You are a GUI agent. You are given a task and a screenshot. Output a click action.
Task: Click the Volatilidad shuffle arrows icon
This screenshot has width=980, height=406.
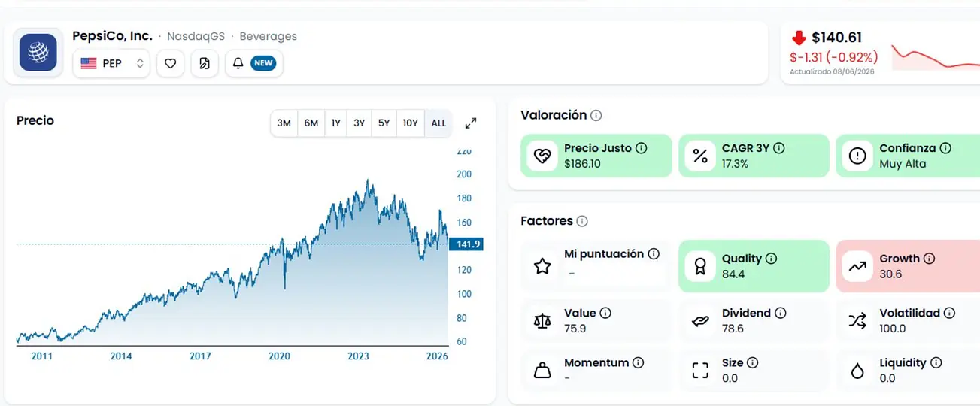pyautogui.click(x=857, y=321)
